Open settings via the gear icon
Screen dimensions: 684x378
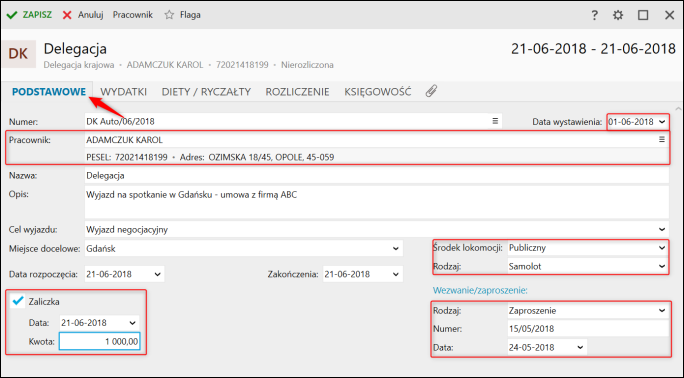618,15
